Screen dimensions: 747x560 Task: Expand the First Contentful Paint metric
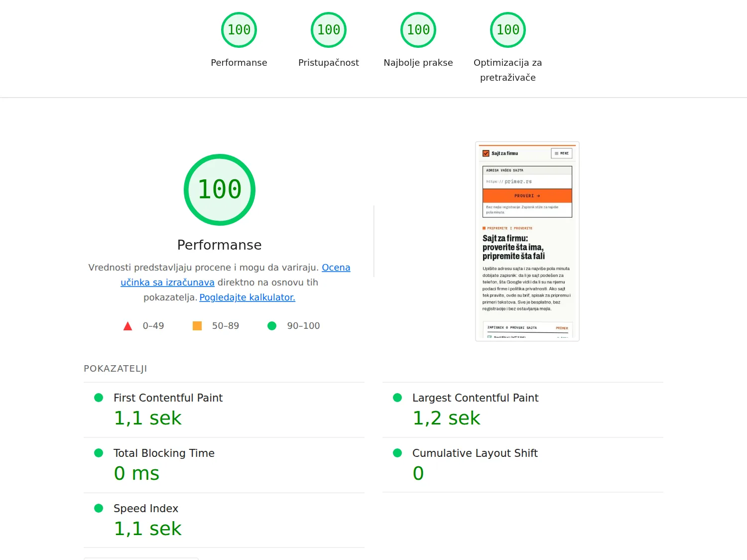coord(224,410)
